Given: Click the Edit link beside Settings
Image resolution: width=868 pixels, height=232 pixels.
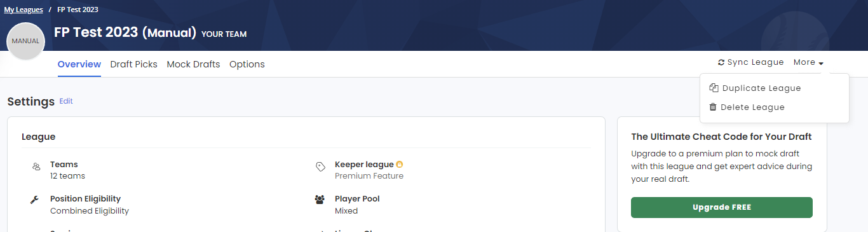Looking at the screenshot, I should click(x=66, y=101).
